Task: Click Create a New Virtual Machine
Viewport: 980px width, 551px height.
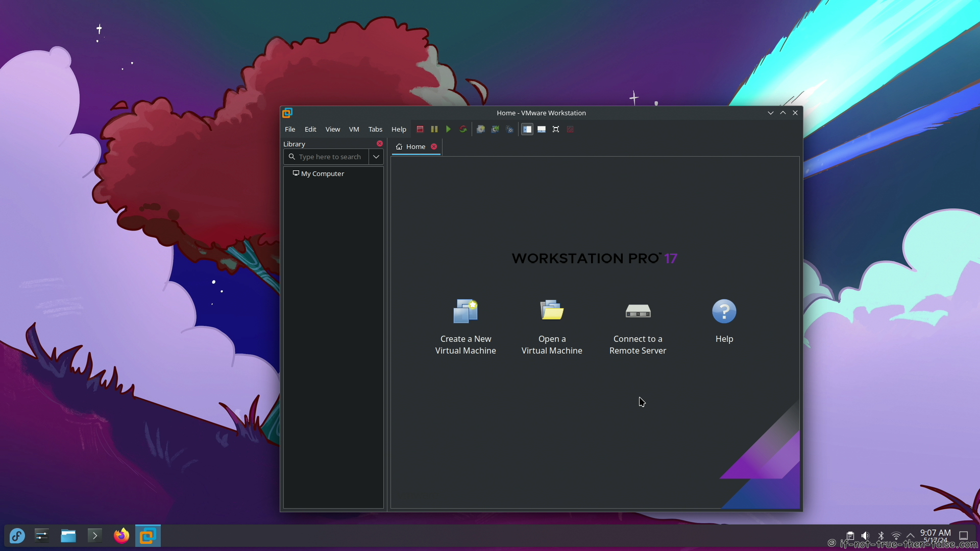Action: pos(465,327)
